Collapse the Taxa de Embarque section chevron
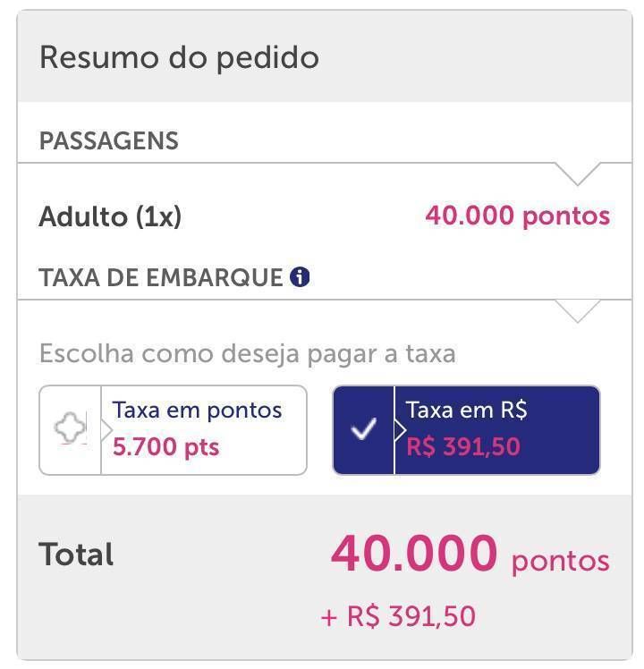The image size is (644, 669). coord(577,311)
